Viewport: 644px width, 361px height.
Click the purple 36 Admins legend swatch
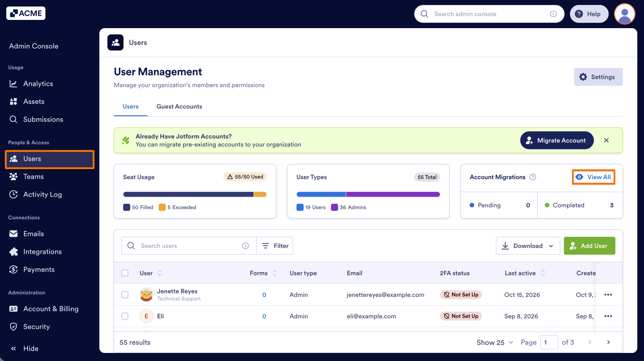334,207
